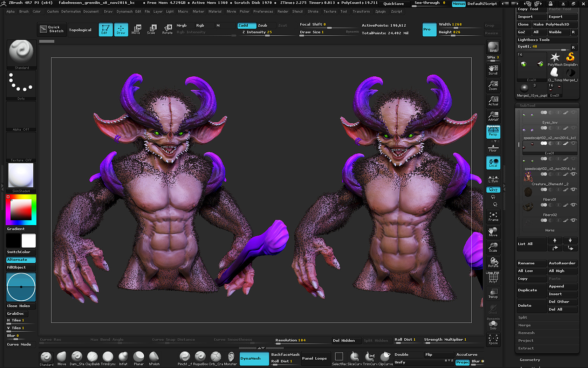588x368 pixels.
Task: Open the Deformation menu
Action: (x=71, y=12)
